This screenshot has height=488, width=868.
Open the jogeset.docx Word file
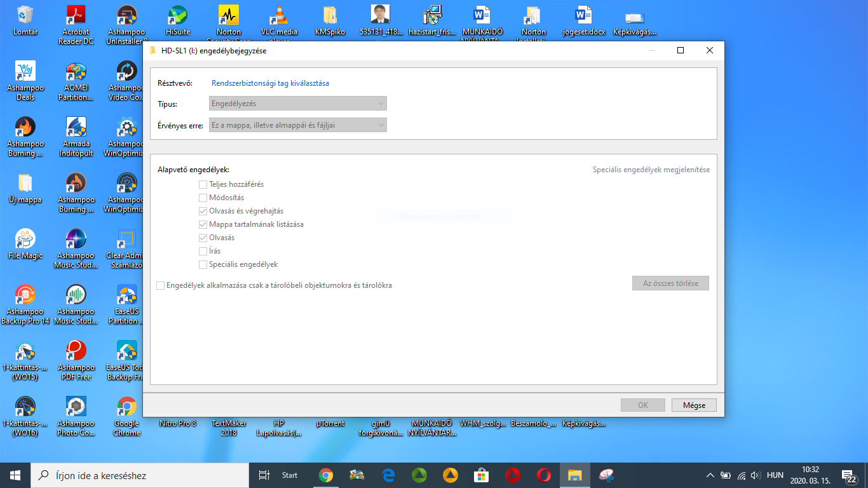[584, 20]
